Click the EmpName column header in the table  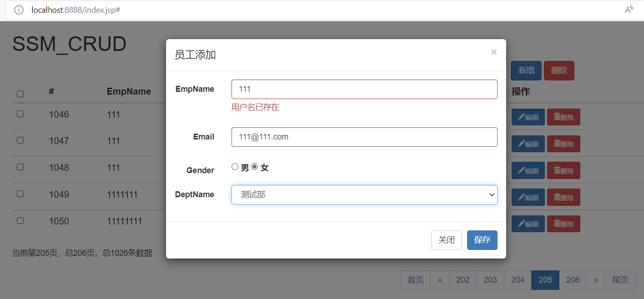[x=129, y=91]
